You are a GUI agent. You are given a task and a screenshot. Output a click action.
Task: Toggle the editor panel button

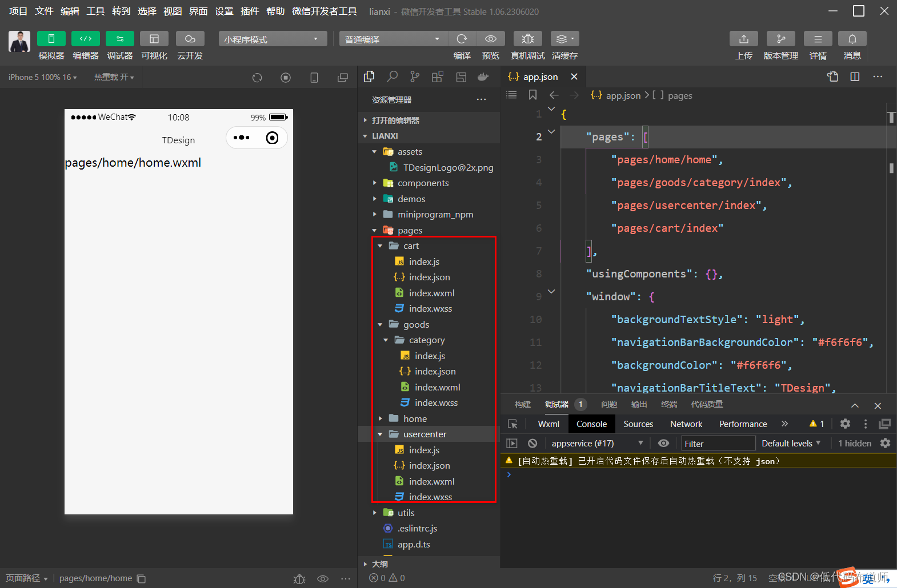(x=86, y=38)
